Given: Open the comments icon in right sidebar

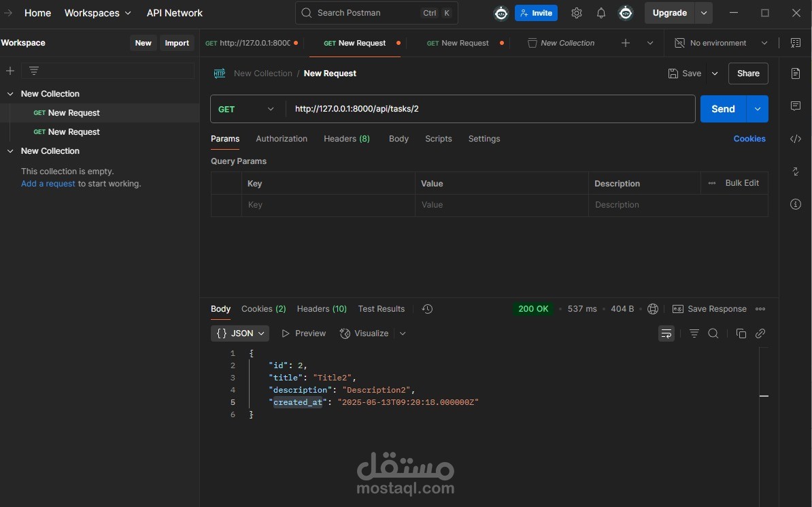Looking at the screenshot, I should coord(796,105).
